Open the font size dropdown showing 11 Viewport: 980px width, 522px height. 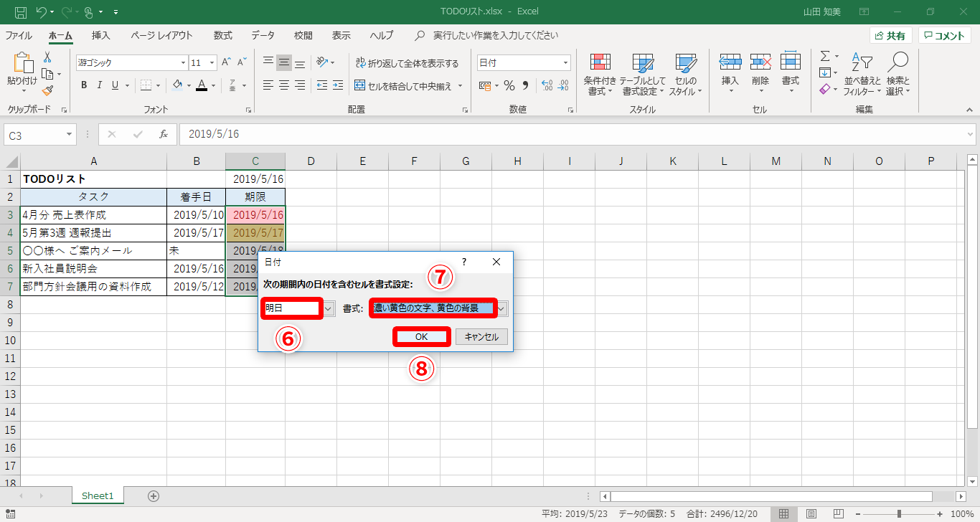pyautogui.click(x=213, y=62)
